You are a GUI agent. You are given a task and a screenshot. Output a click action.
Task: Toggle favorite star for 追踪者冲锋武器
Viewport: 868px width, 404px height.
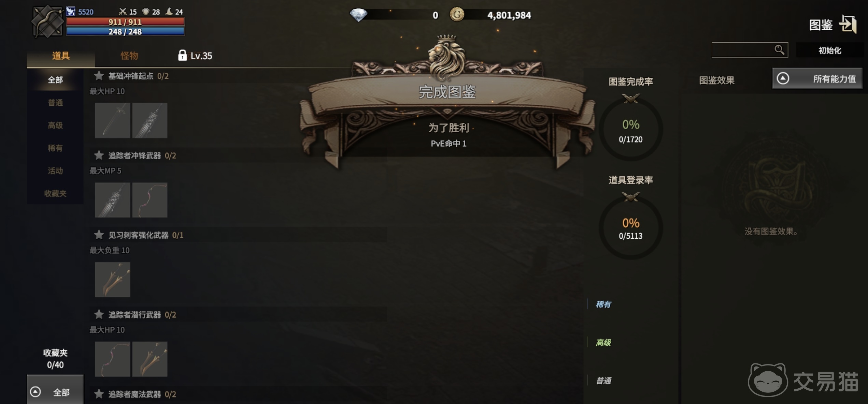click(99, 155)
